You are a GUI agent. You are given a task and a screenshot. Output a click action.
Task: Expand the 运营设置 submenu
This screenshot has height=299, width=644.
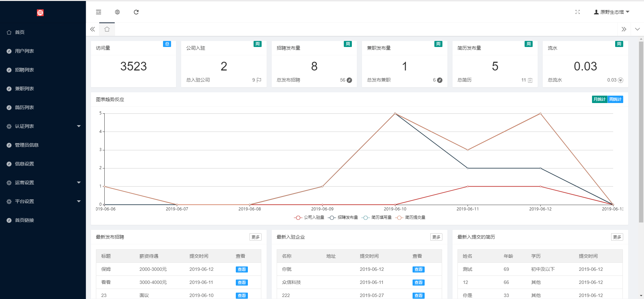[x=43, y=183]
